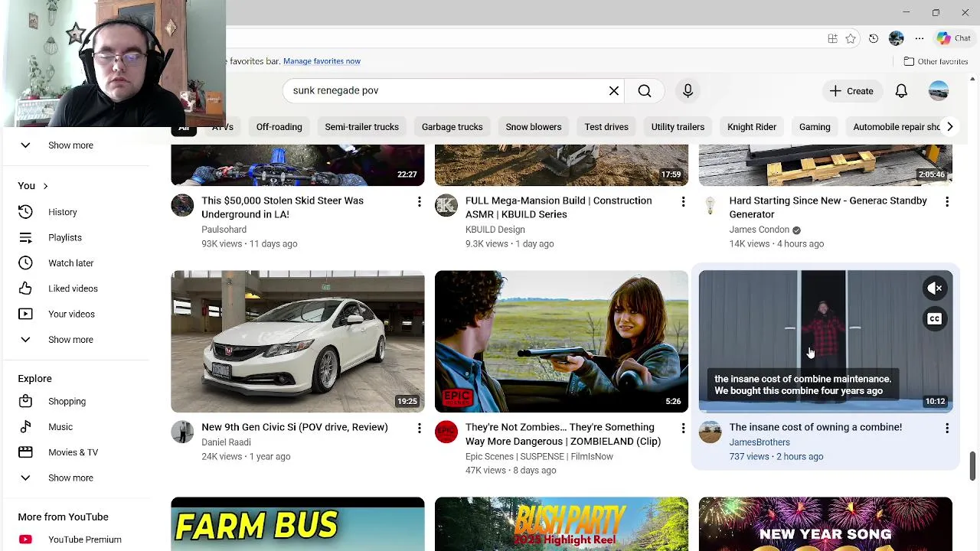Open New 9th Gen Civic Si title
The height and width of the screenshot is (551, 980).
(x=295, y=427)
